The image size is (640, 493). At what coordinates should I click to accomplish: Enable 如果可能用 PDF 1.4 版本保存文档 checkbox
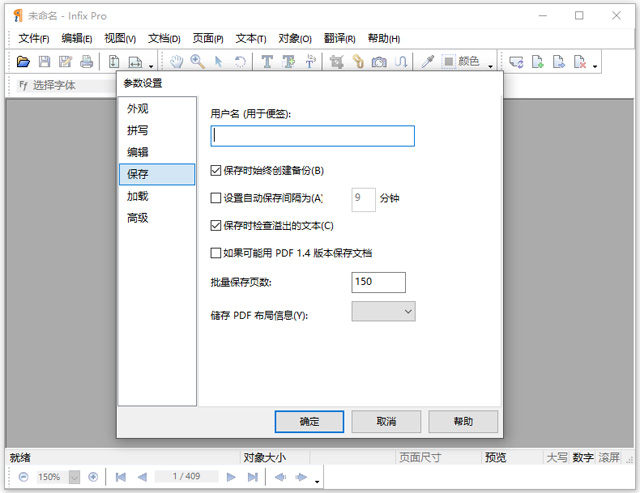(x=216, y=253)
